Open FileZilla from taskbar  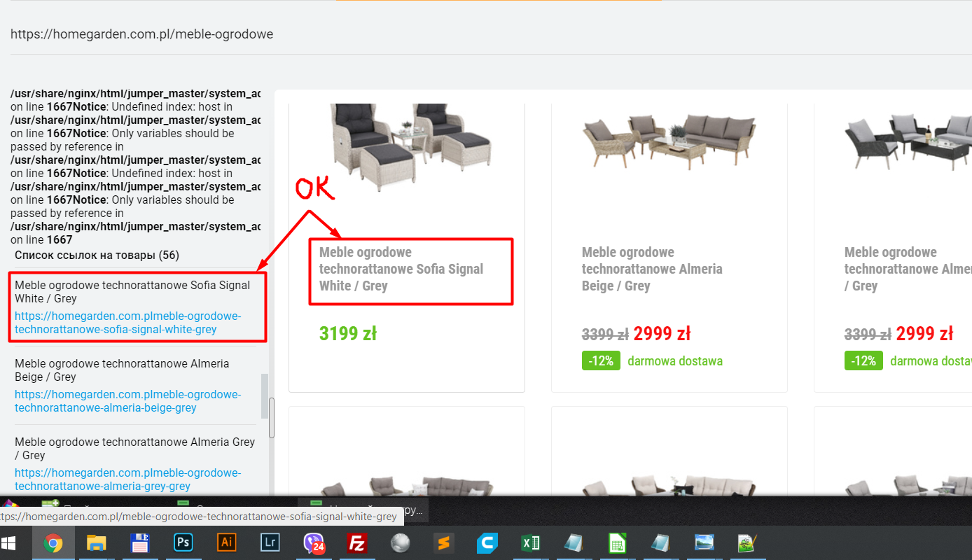(357, 543)
